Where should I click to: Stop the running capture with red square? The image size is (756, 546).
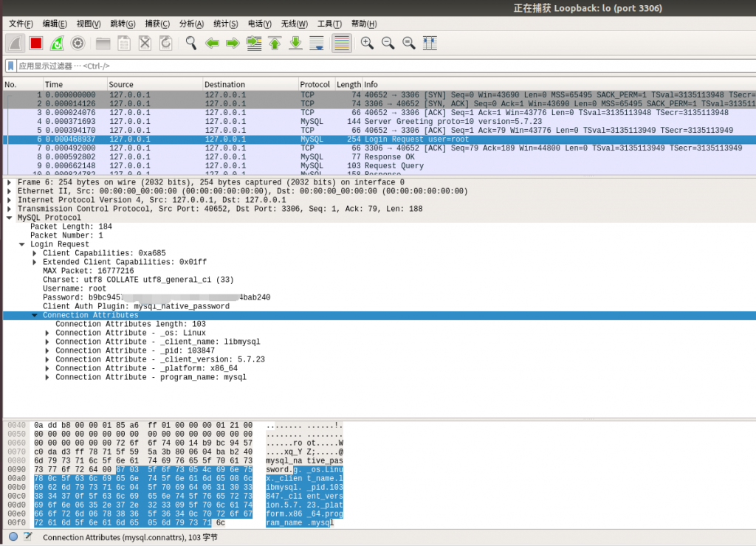pyautogui.click(x=36, y=44)
